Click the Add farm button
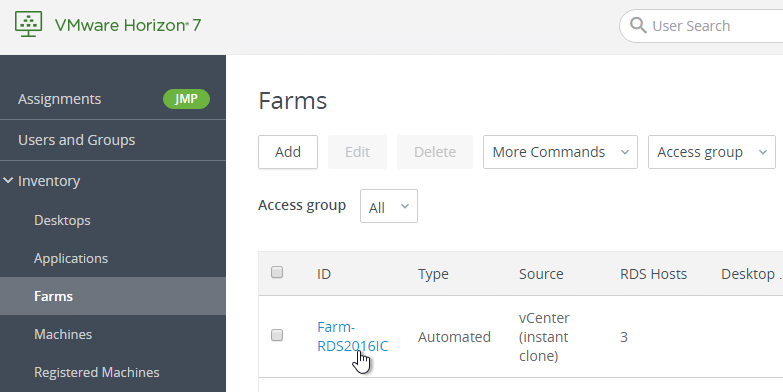Screen dimensions: 783x392 click(x=288, y=152)
